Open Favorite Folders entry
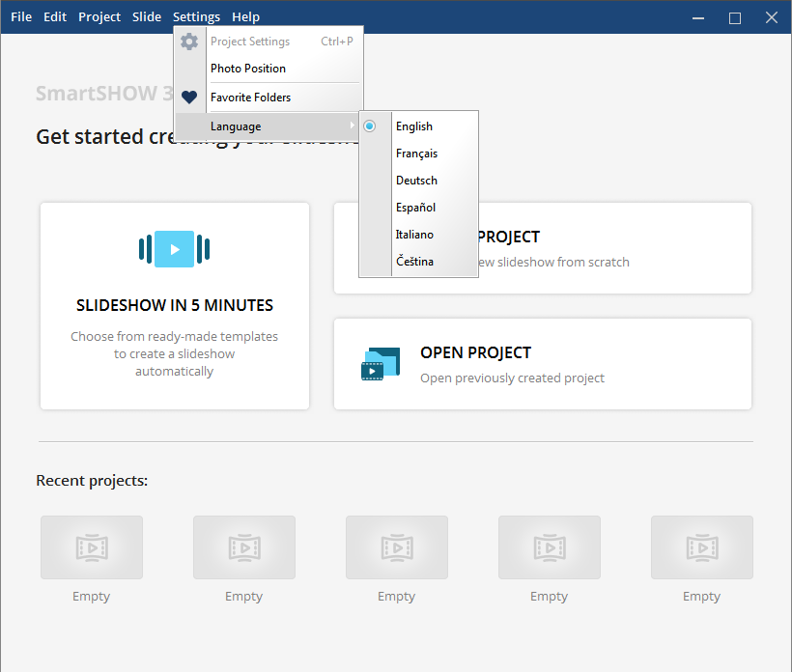The width and height of the screenshot is (792, 672). tap(269, 97)
